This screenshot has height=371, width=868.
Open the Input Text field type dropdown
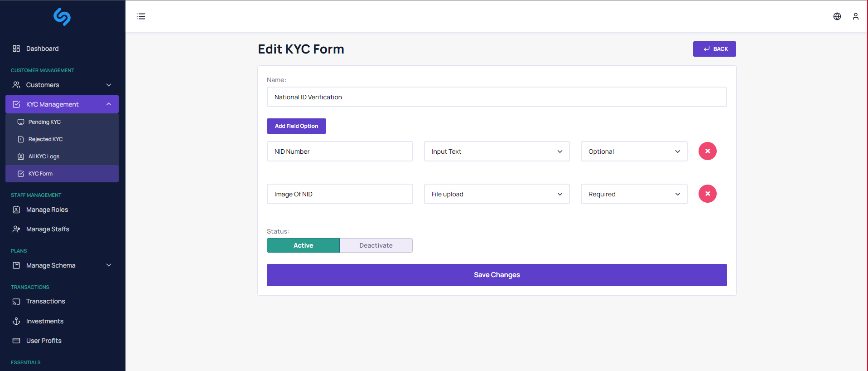pyautogui.click(x=497, y=151)
